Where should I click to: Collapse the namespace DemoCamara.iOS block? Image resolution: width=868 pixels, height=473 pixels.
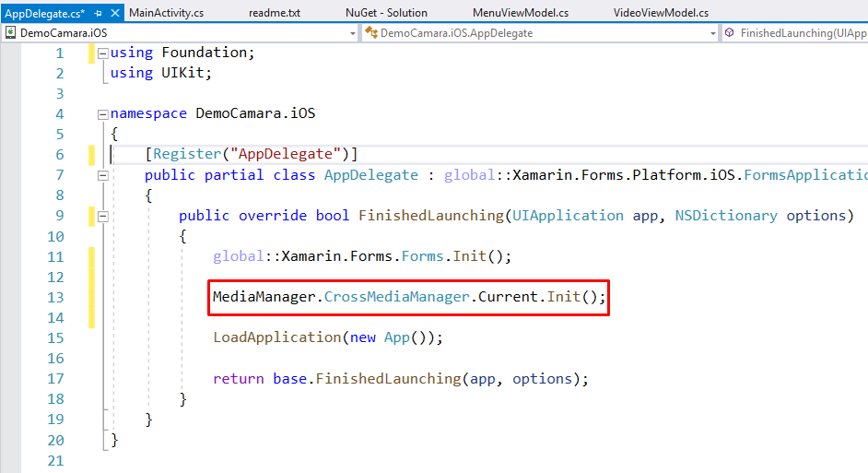(102, 114)
